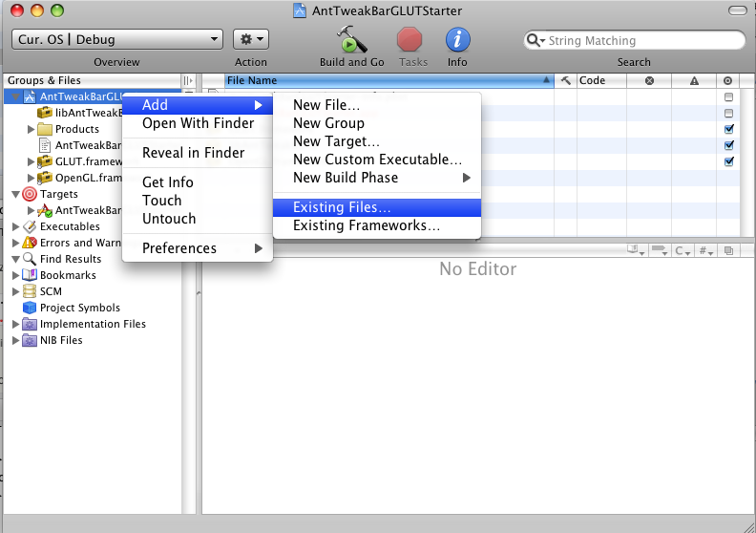Viewport: 756px width, 533px height.
Task: Open the blue Info icon
Action: [457, 40]
